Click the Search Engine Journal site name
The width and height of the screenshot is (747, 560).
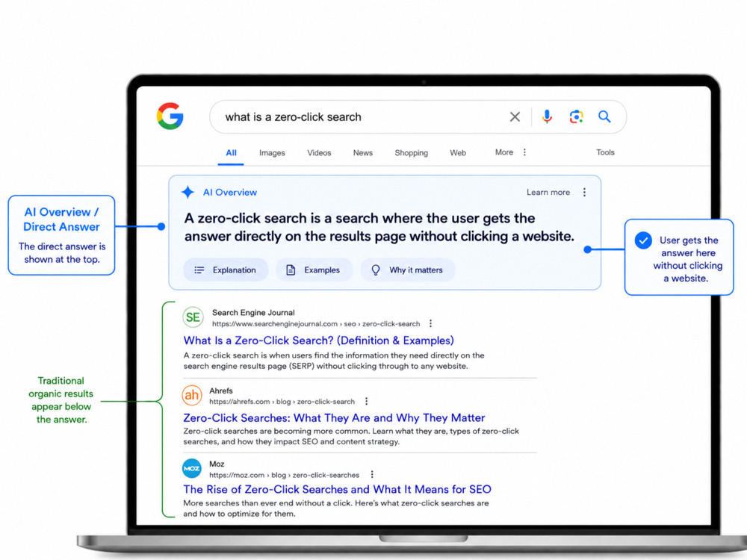(253, 312)
